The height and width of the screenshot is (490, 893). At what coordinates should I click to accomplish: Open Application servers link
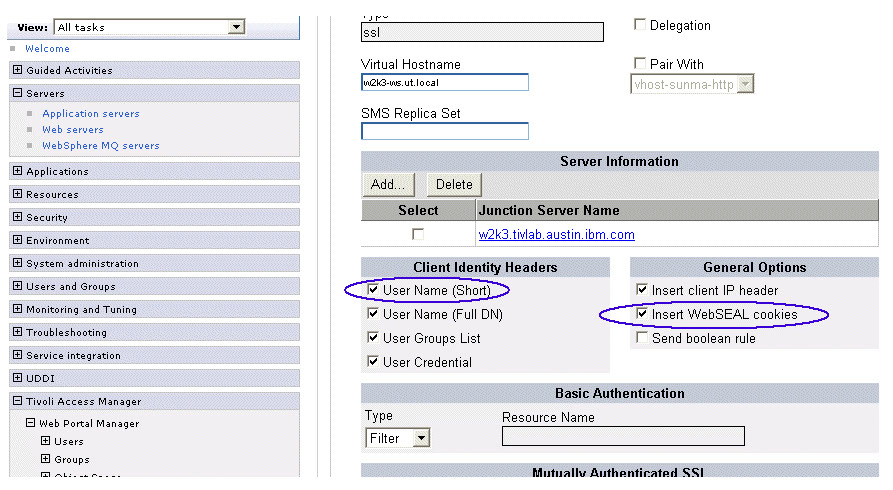tap(91, 113)
